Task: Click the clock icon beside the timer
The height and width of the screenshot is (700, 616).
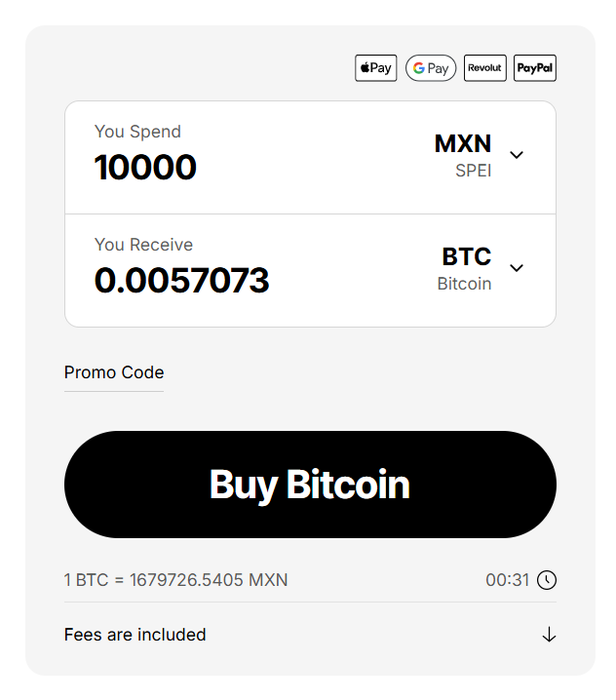Action: [x=548, y=580]
